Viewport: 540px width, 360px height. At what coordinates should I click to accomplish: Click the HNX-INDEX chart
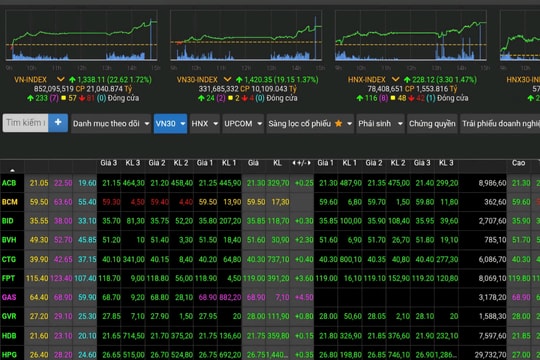click(411, 35)
